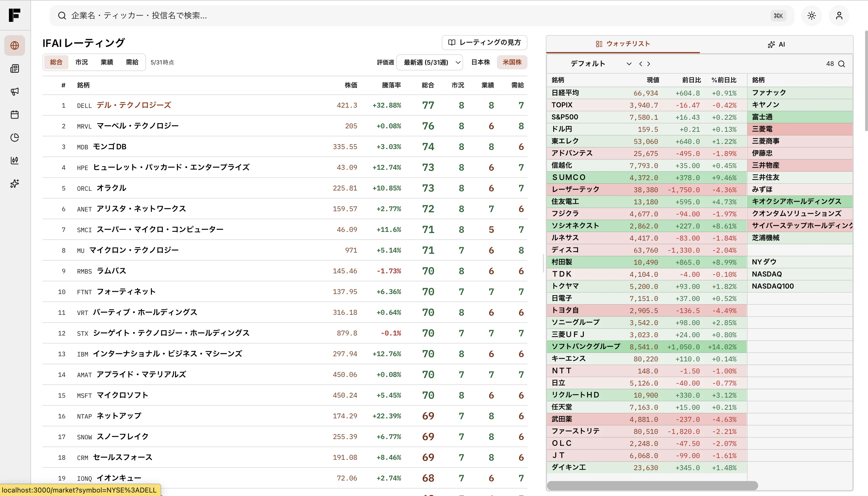Click the watchlist horizontal scrollbar

point(652,485)
